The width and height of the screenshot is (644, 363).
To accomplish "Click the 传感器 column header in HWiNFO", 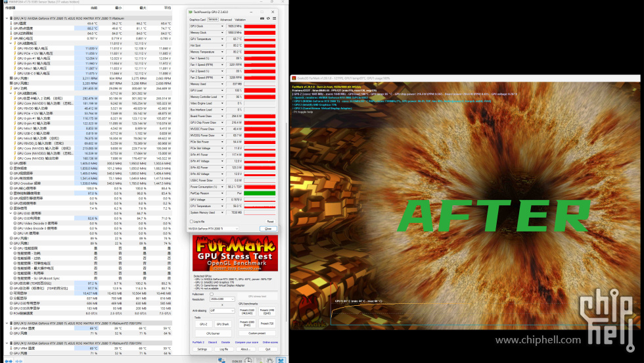I will tap(11, 8).
